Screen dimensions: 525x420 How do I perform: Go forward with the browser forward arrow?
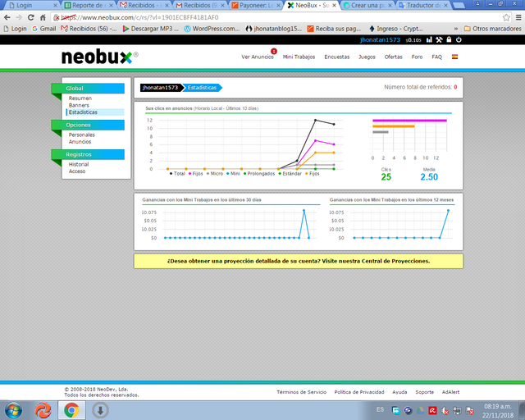19,17
